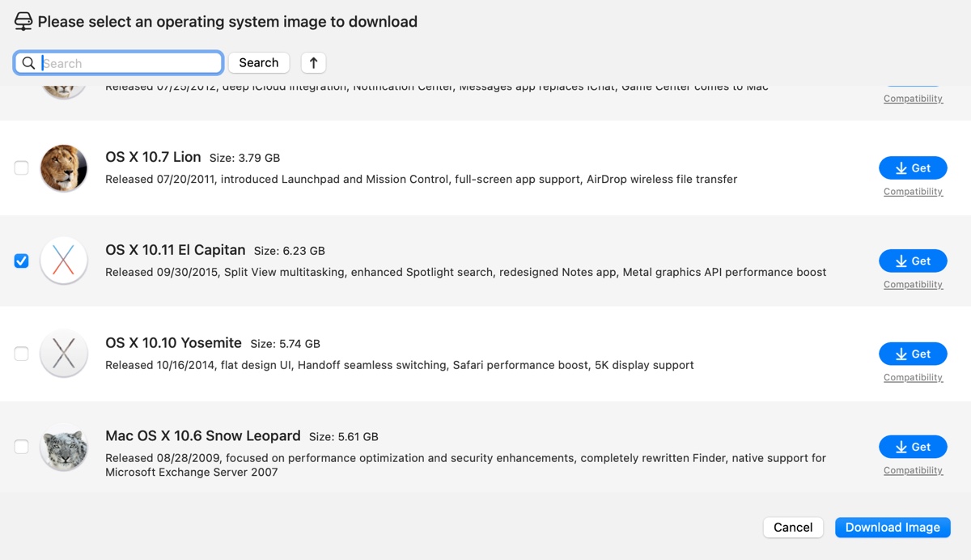Select the Snow Leopard checkbox

click(22, 447)
